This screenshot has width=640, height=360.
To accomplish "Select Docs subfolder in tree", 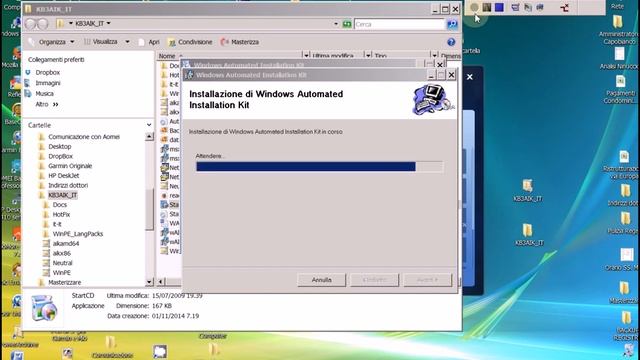I will coord(60,205).
